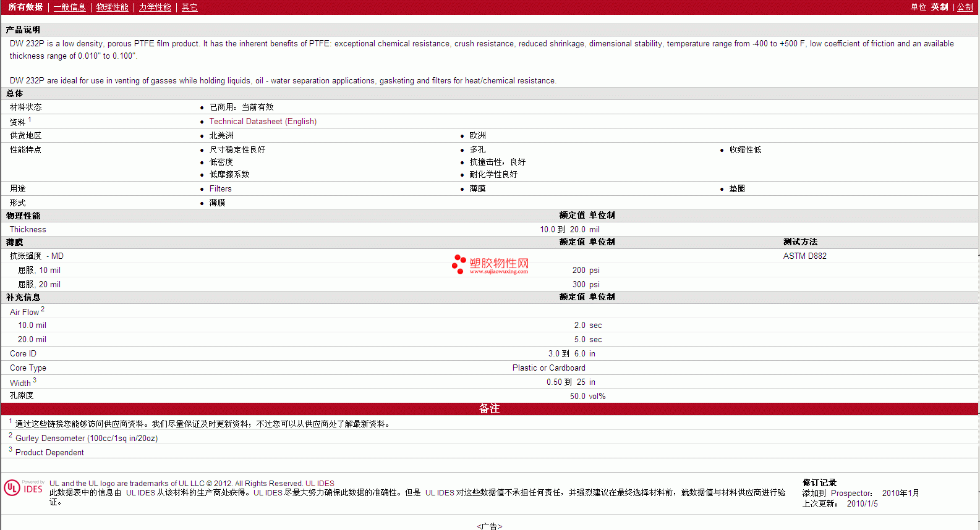Click the 供货地区 row label

pos(25,136)
